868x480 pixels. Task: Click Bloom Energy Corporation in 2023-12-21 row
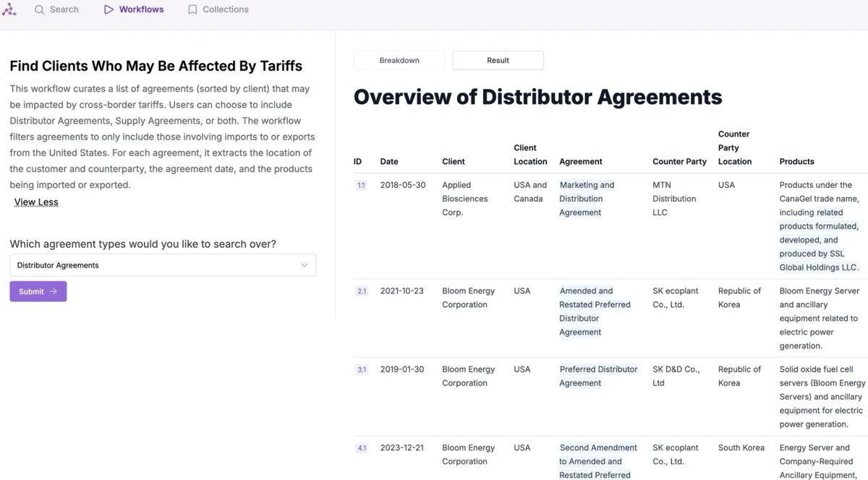pos(468,455)
